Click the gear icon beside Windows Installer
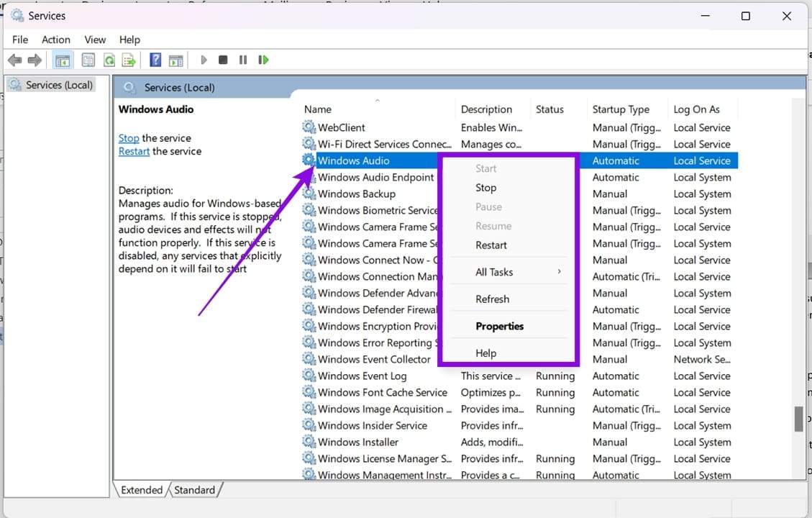Image resolution: width=812 pixels, height=518 pixels. [x=309, y=442]
